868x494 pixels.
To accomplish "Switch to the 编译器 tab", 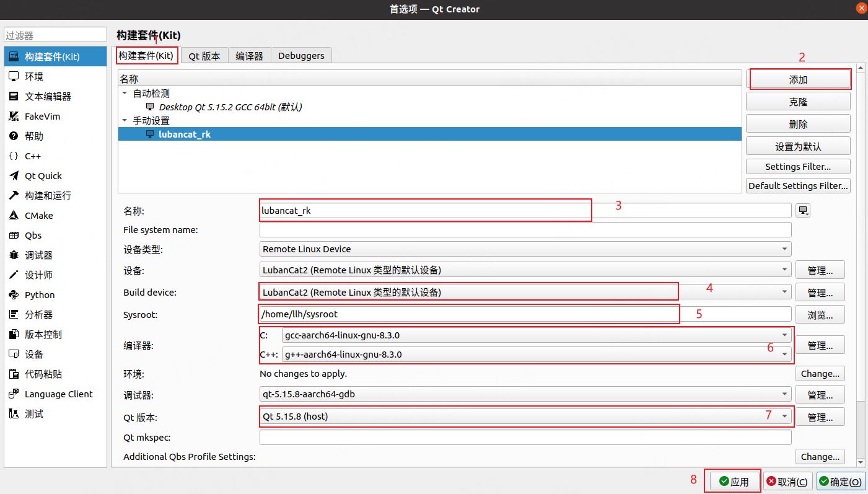I will point(250,56).
